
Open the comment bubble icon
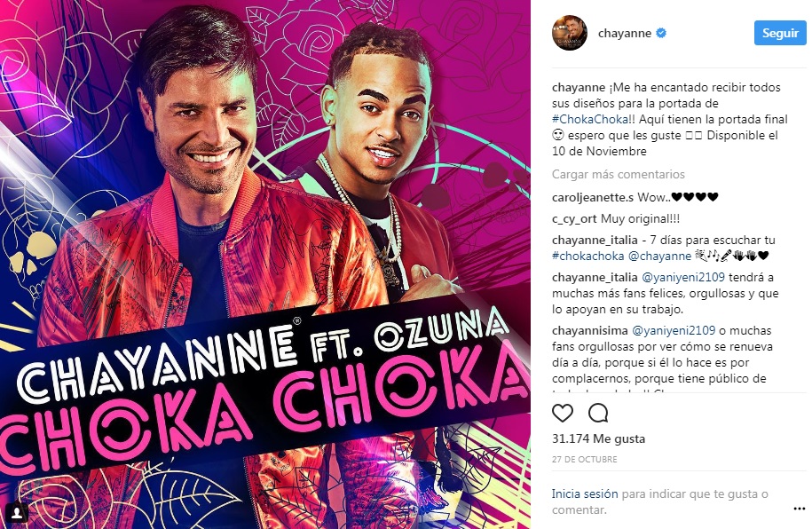pos(598,413)
